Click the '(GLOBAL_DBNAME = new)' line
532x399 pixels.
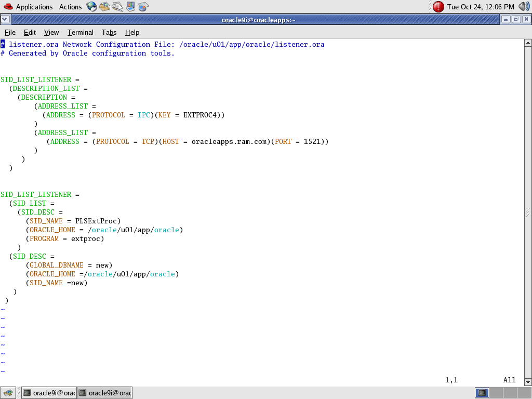tap(69, 265)
